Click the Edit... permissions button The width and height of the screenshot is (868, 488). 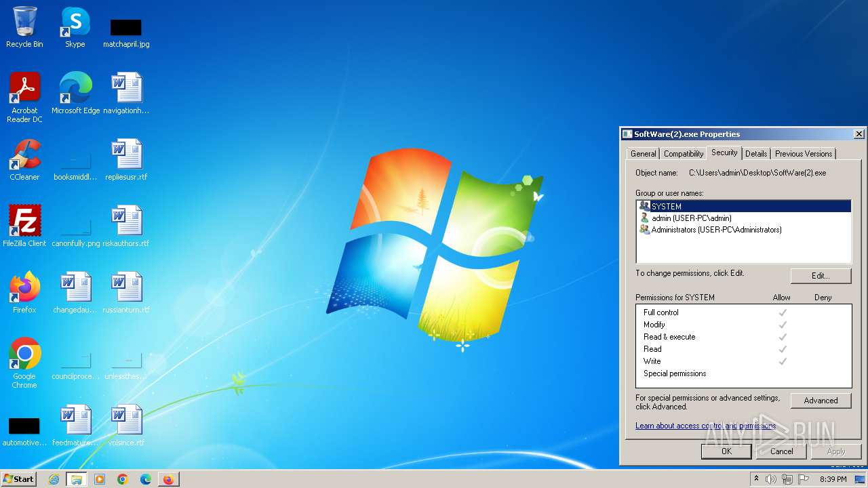(821, 276)
